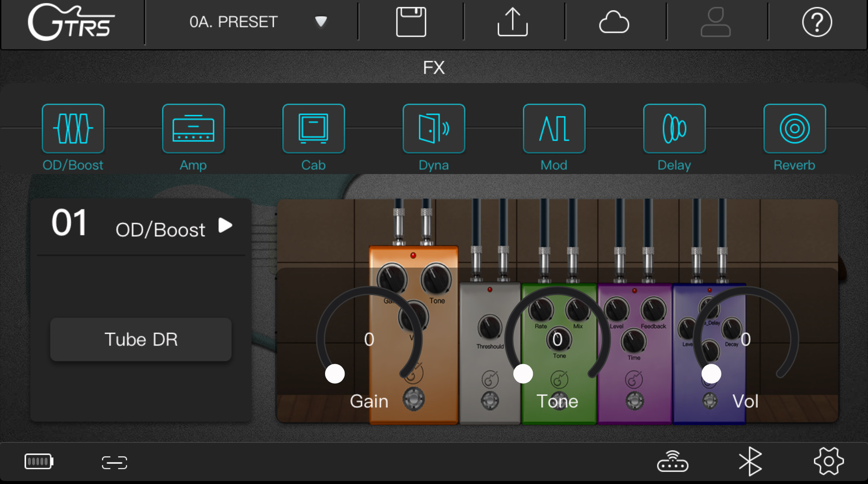
Task: Open the Delay effect module
Action: (674, 128)
